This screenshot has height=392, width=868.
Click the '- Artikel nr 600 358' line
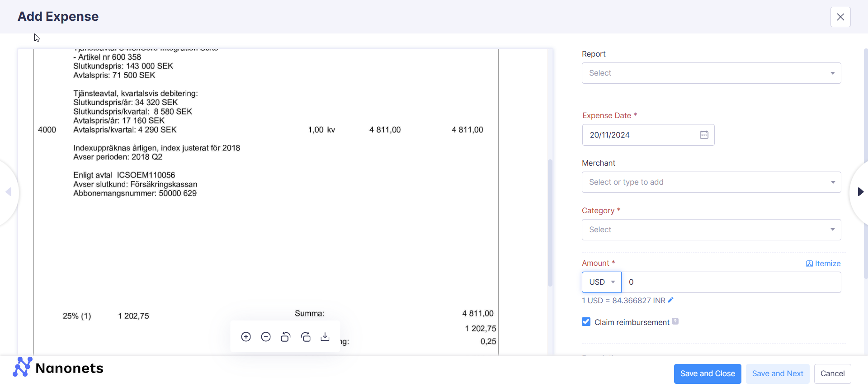point(107,57)
